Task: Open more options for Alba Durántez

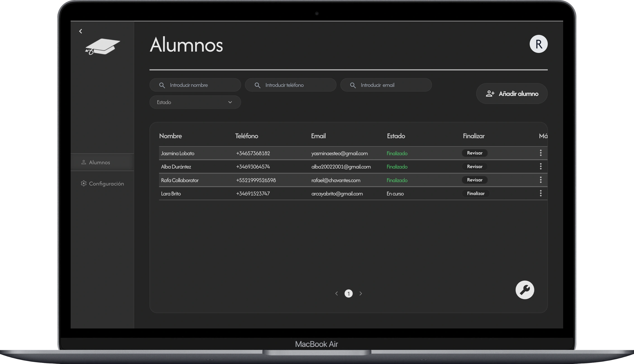Action: tap(541, 166)
